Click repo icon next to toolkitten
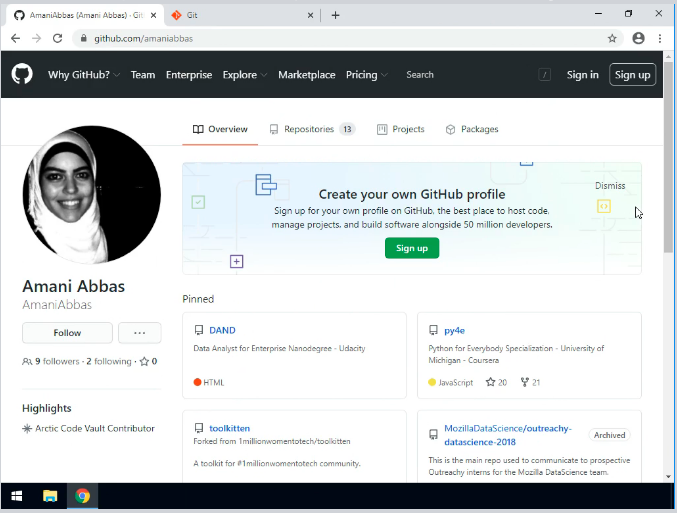677x513 pixels. coord(199,428)
